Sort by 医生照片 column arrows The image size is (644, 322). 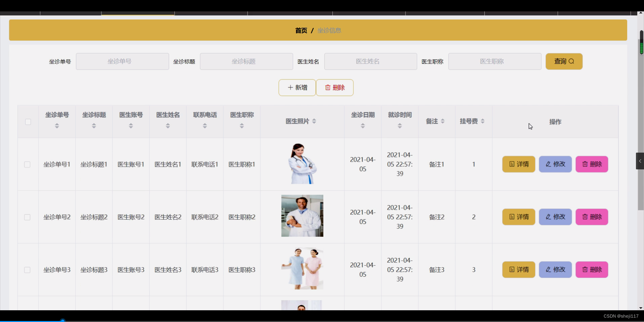tap(314, 121)
